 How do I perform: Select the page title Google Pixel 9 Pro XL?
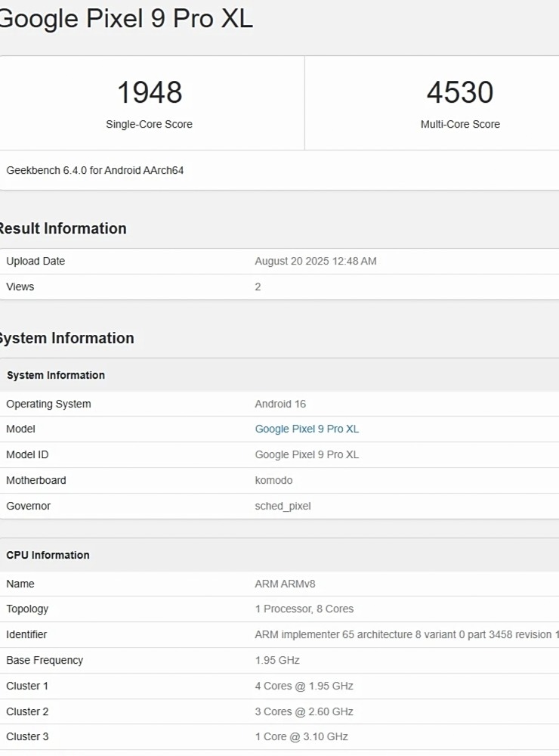point(125,19)
